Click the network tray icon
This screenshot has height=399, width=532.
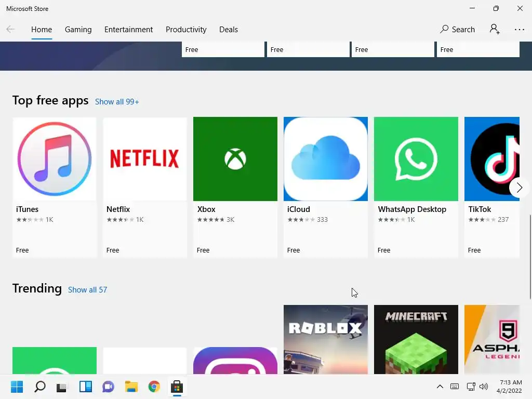click(471, 387)
